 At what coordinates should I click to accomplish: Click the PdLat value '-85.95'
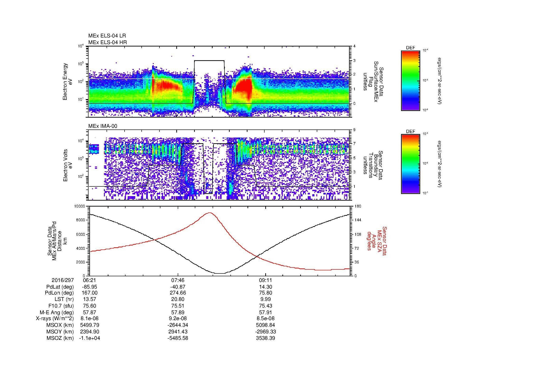pyautogui.click(x=90, y=287)
